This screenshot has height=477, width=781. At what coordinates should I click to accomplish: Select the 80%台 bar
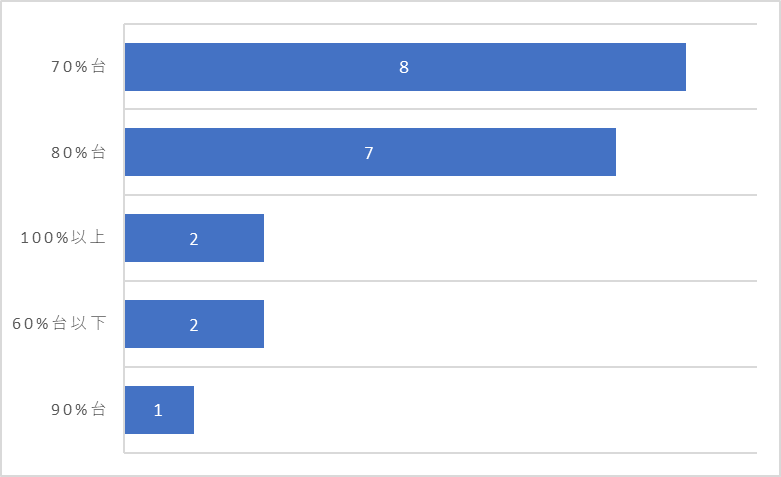(x=370, y=152)
